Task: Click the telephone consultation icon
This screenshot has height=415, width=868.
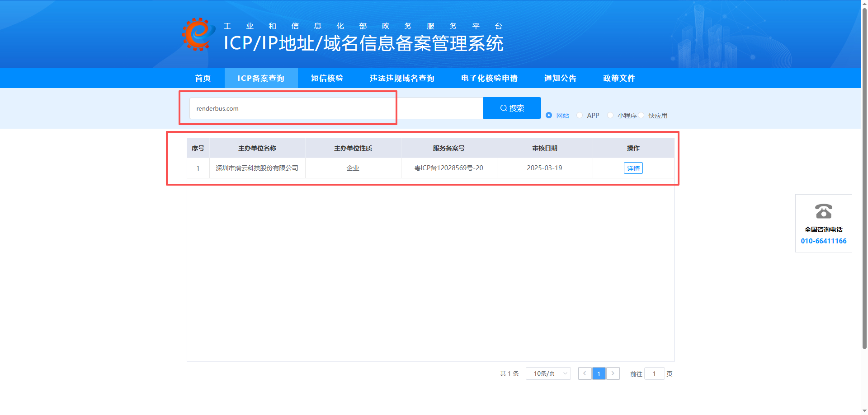Action: 823,211
